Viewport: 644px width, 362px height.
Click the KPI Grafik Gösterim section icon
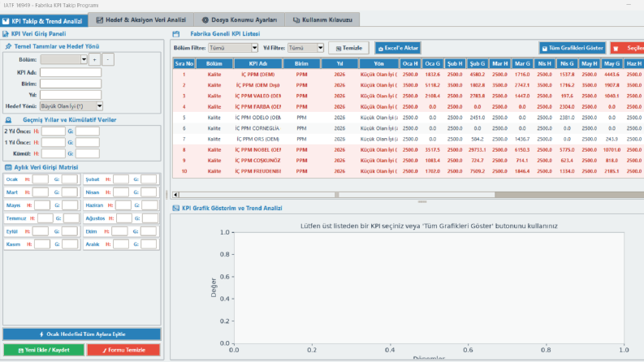(176, 208)
